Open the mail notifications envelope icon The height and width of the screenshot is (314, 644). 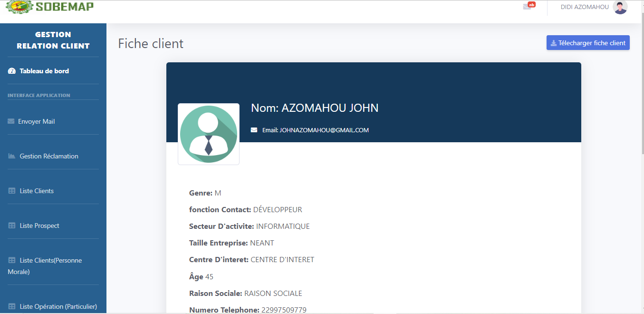pos(527,7)
